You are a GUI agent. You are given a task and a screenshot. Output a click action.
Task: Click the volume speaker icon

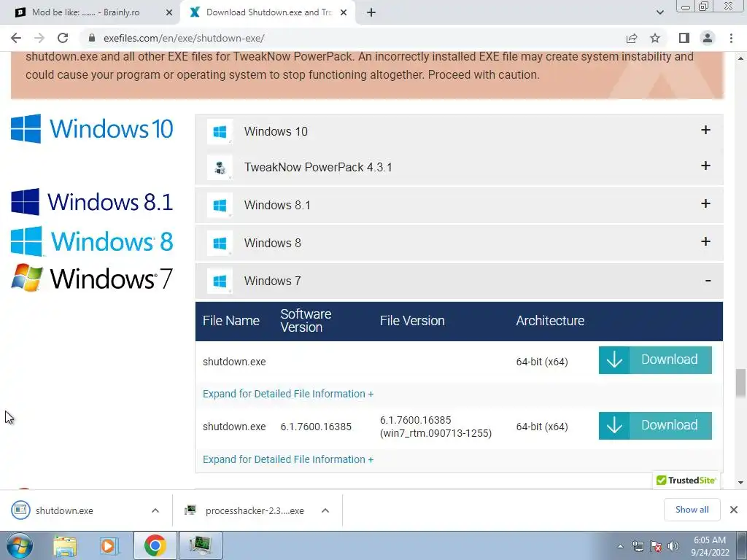[x=673, y=546]
